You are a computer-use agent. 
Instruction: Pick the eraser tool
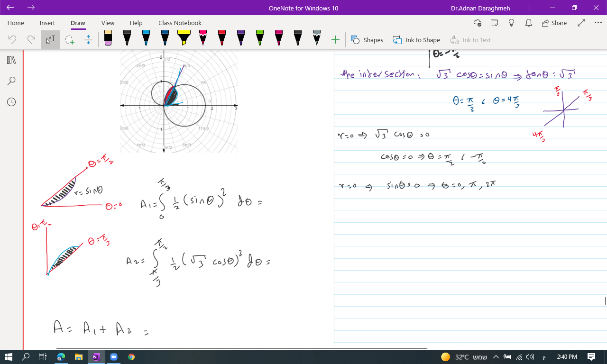coord(108,38)
